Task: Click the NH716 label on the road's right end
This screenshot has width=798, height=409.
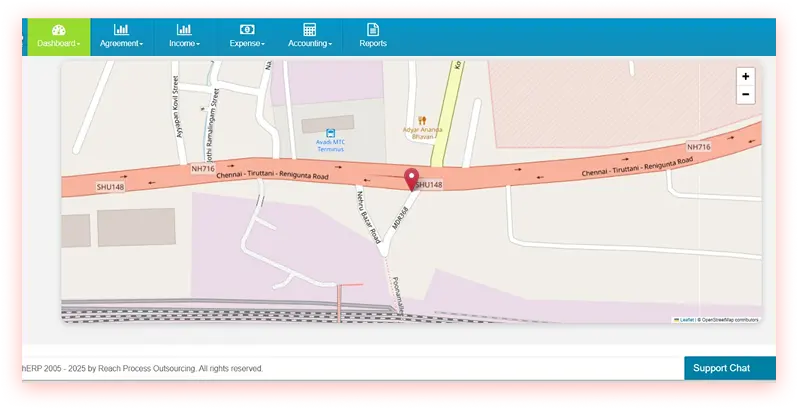Action: (x=699, y=147)
